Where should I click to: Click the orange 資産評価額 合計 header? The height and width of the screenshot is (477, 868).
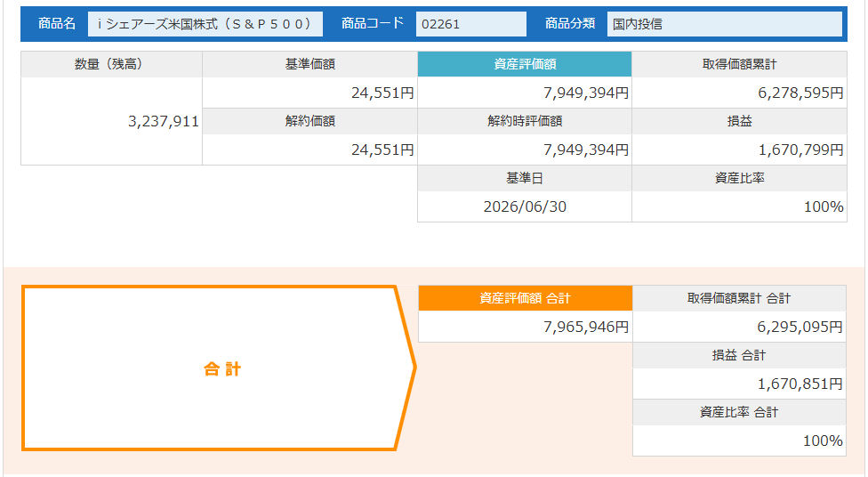click(526, 298)
